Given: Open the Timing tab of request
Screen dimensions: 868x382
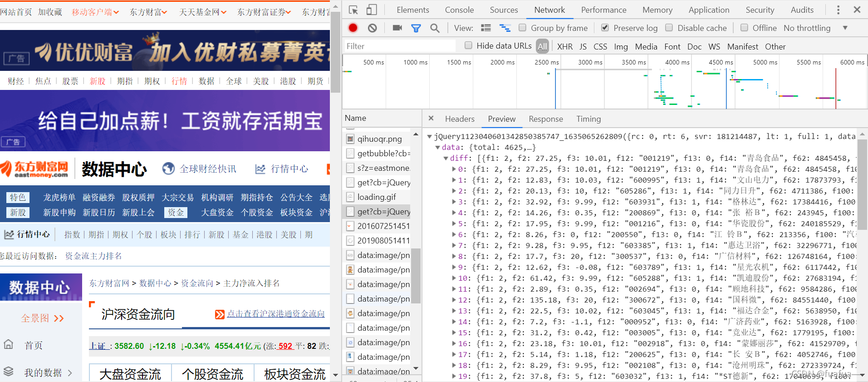Looking at the screenshot, I should (588, 119).
